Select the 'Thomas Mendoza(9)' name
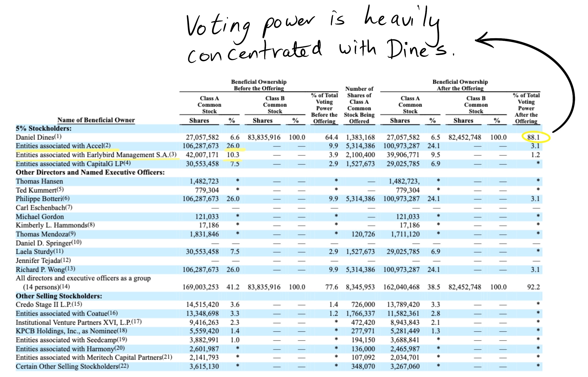 coord(46,234)
